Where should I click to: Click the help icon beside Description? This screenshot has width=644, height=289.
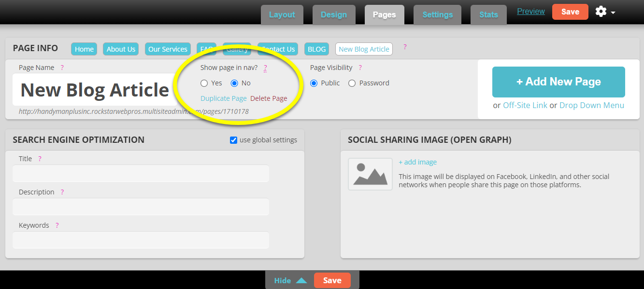tap(62, 192)
